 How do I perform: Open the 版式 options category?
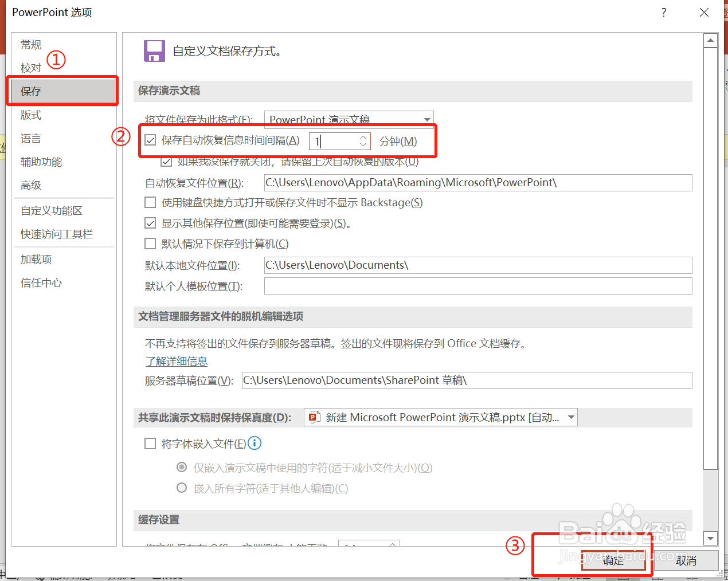click(31, 115)
